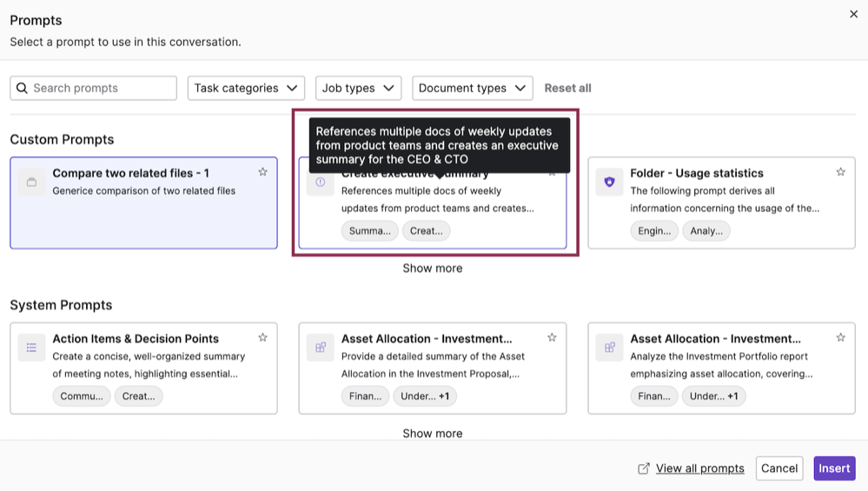Screen dimensions: 868x491
Task: Open the Document types dropdown
Action: (473, 88)
